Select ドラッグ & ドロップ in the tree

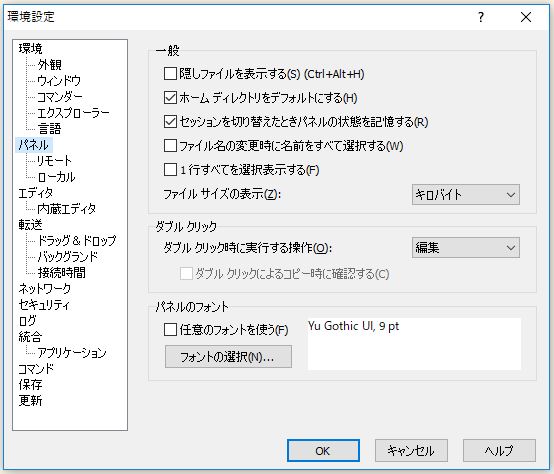77,241
